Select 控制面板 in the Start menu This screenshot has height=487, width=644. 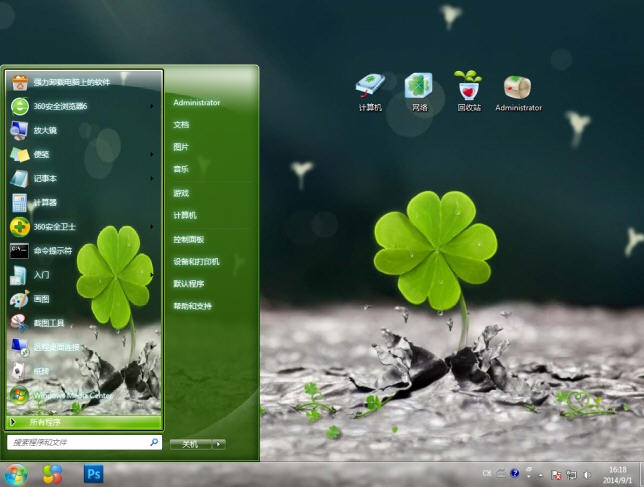pyautogui.click(x=189, y=239)
